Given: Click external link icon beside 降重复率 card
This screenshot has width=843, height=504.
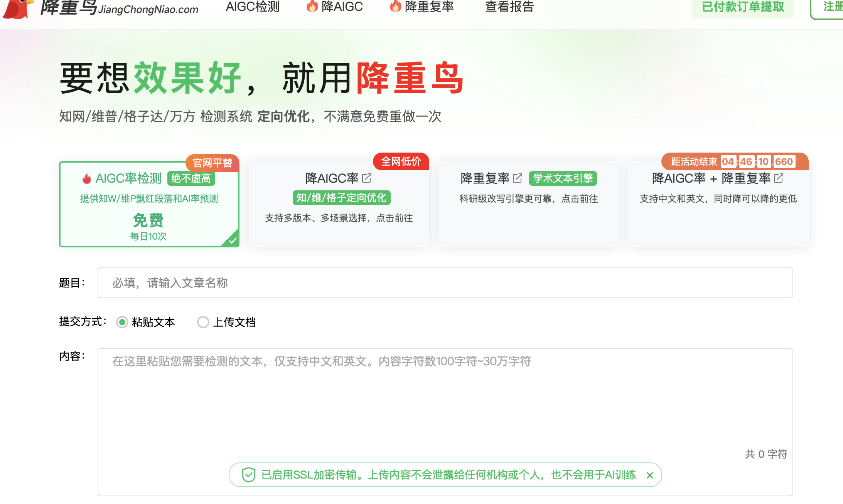Looking at the screenshot, I should click(518, 178).
